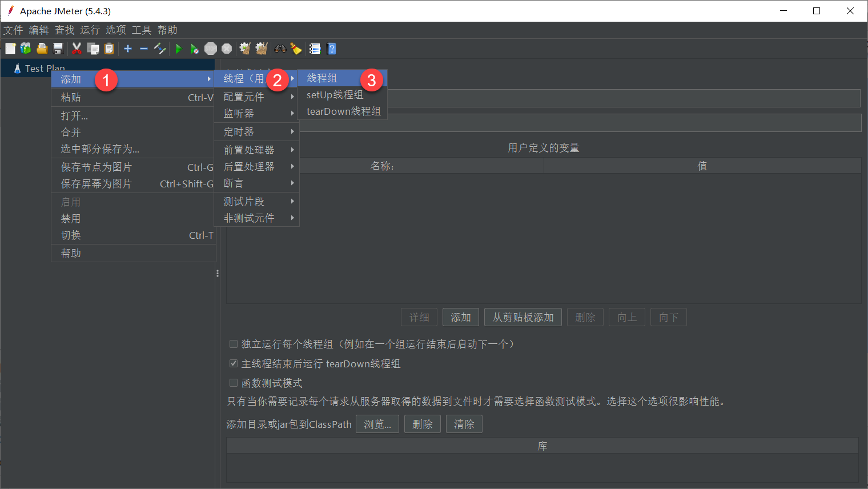Open Help with question mark icon

click(331, 49)
